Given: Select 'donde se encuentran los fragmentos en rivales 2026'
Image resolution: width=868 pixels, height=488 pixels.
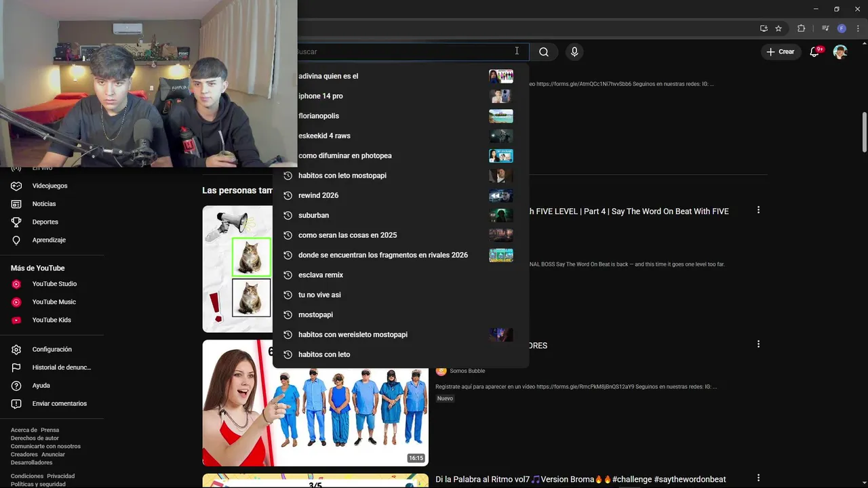Looking at the screenshot, I should 400,255.
